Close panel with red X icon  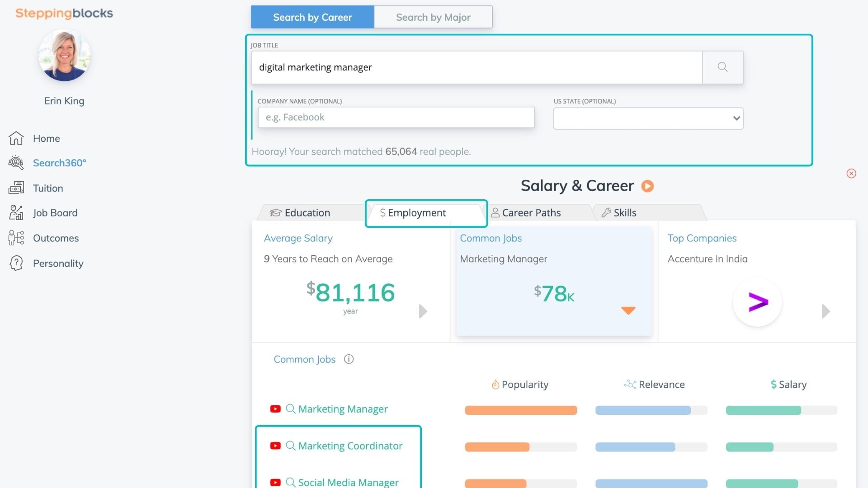851,174
